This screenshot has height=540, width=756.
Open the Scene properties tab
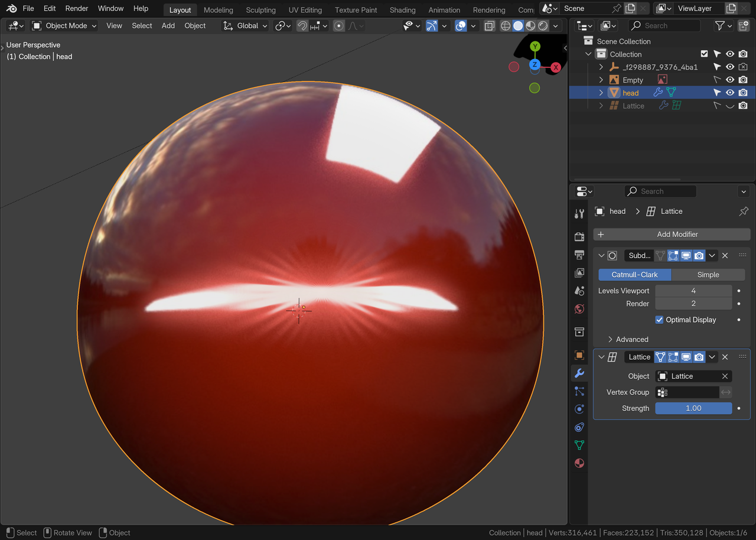(579, 291)
